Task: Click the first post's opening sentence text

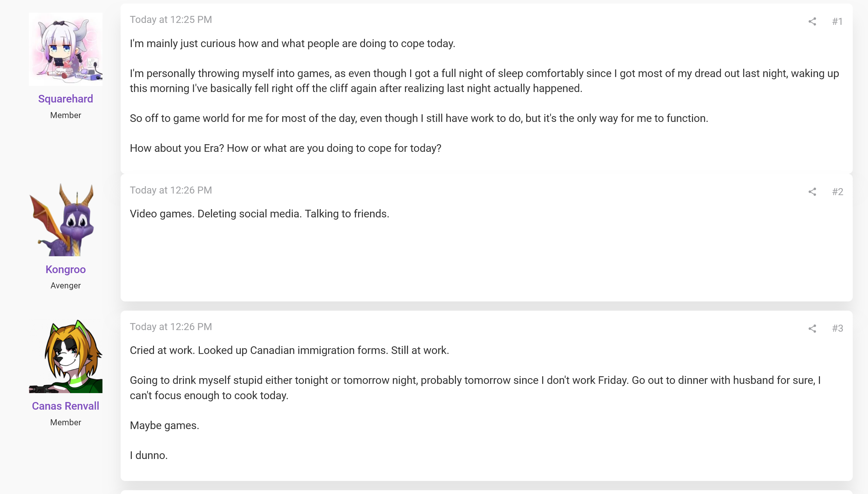Action: (x=292, y=43)
